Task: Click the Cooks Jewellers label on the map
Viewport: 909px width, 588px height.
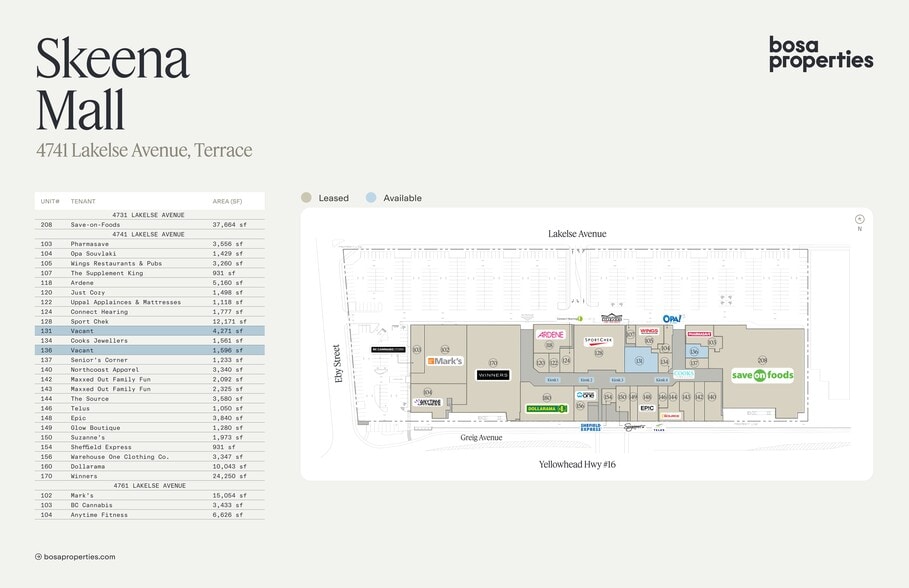Action: (683, 374)
